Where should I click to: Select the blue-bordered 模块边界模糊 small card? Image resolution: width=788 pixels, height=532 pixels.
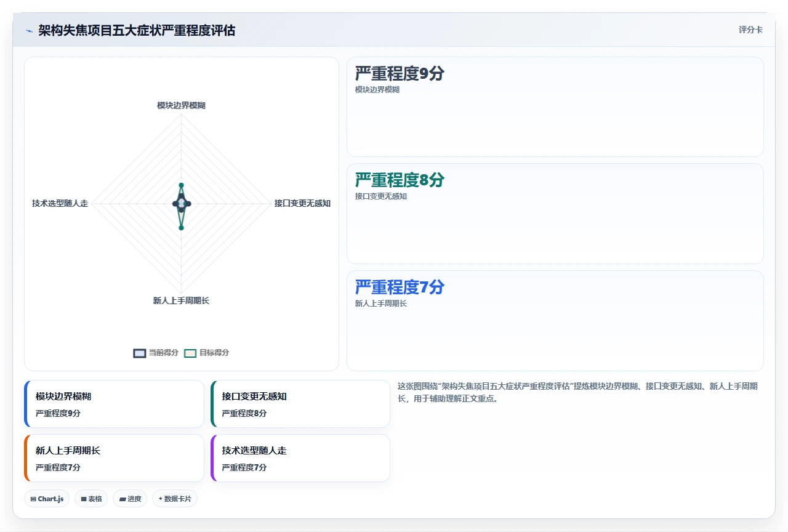[x=114, y=404]
